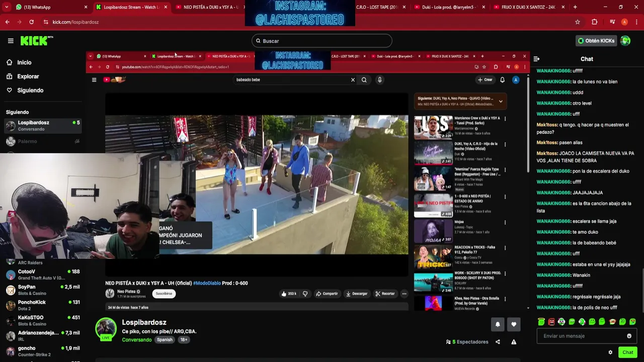Open CotooV channel in sidebar

pyautogui.click(x=42, y=275)
